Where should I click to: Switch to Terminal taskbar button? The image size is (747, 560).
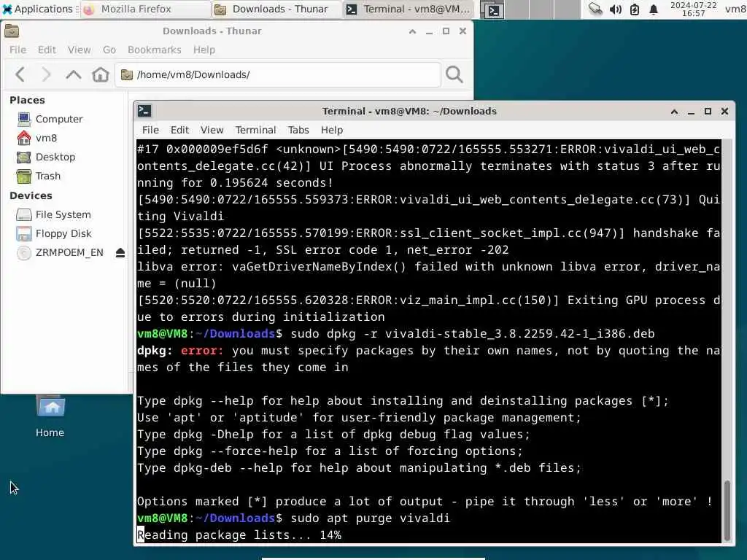tap(408, 9)
